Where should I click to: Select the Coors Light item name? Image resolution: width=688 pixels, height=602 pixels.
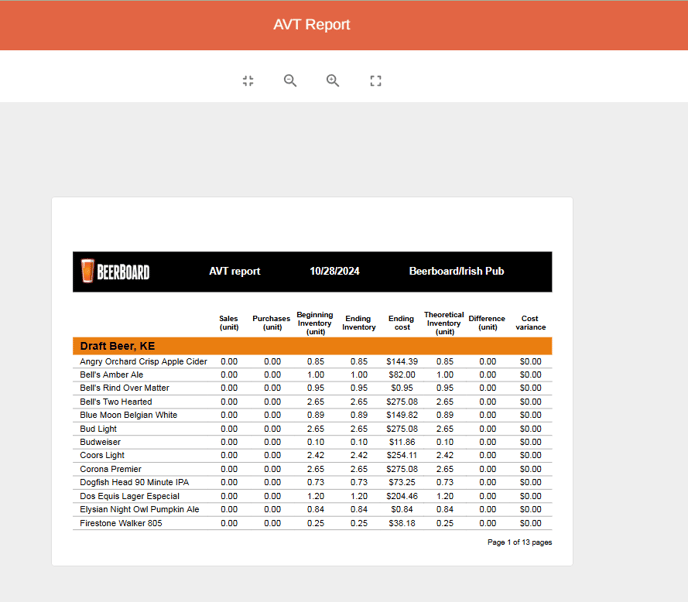click(x=102, y=455)
